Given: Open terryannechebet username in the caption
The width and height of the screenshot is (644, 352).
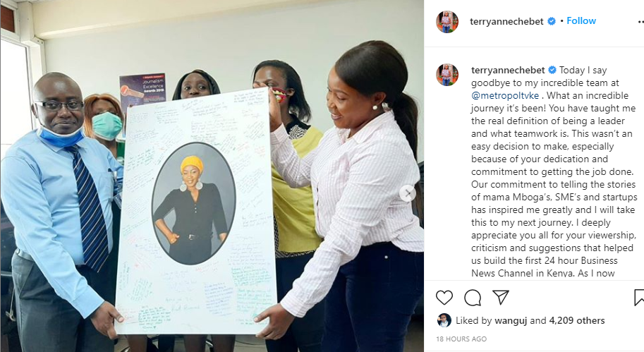Looking at the screenshot, I should [x=508, y=71].
